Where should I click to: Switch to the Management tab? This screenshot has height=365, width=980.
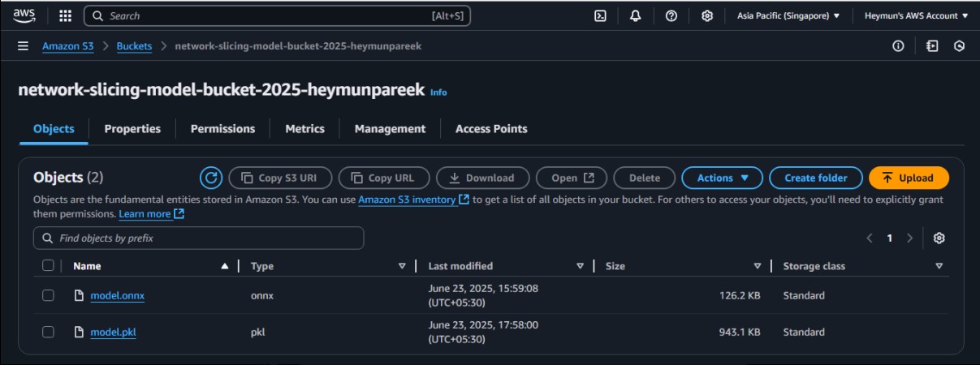coord(390,128)
